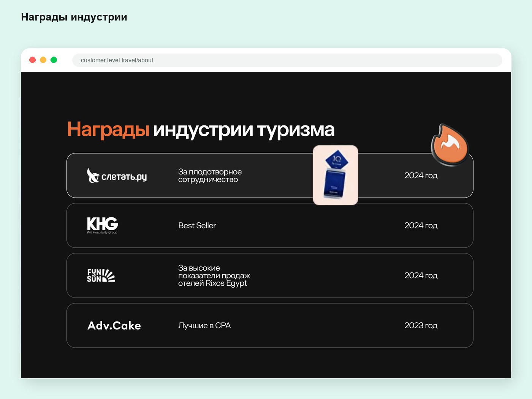This screenshot has width=532, height=399.
Task: Click the yellow minimize window dot
Action: [43, 60]
